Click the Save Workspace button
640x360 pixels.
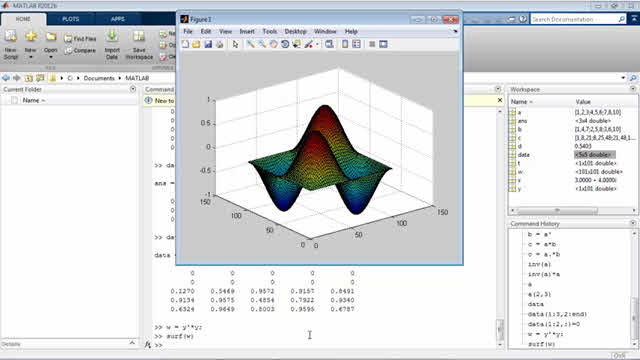(x=139, y=45)
